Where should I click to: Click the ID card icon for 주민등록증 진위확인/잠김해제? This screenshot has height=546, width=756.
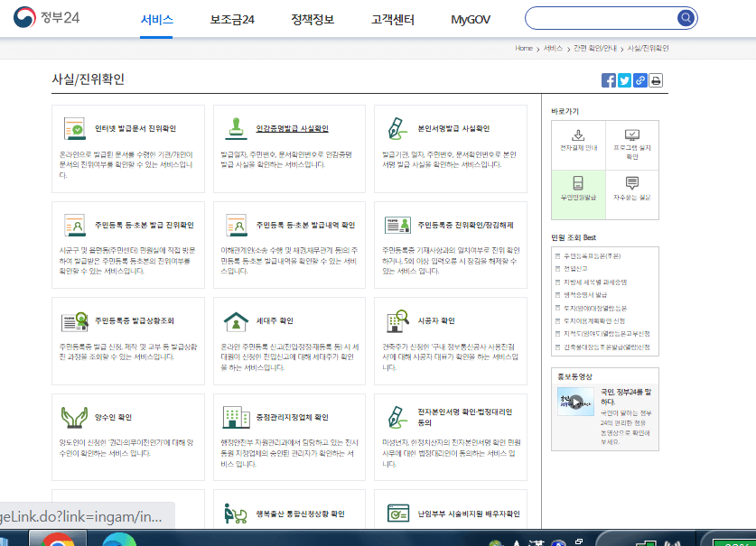(x=397, y=225)
